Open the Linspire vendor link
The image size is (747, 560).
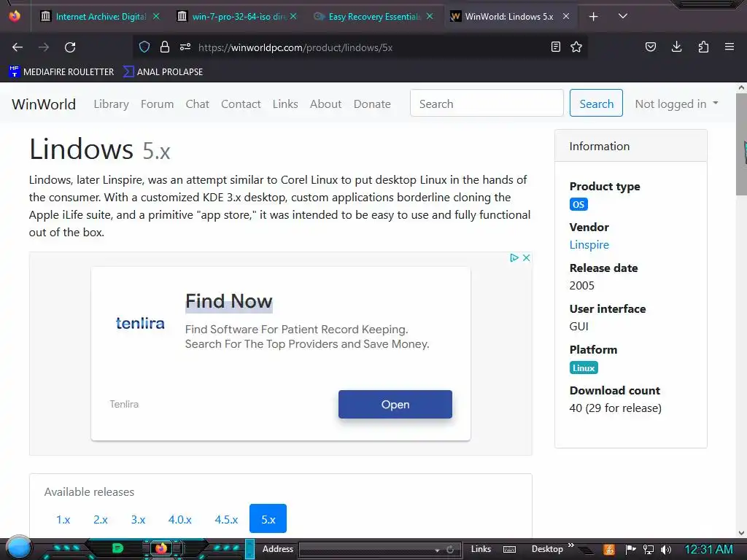(x=589, y=245)
